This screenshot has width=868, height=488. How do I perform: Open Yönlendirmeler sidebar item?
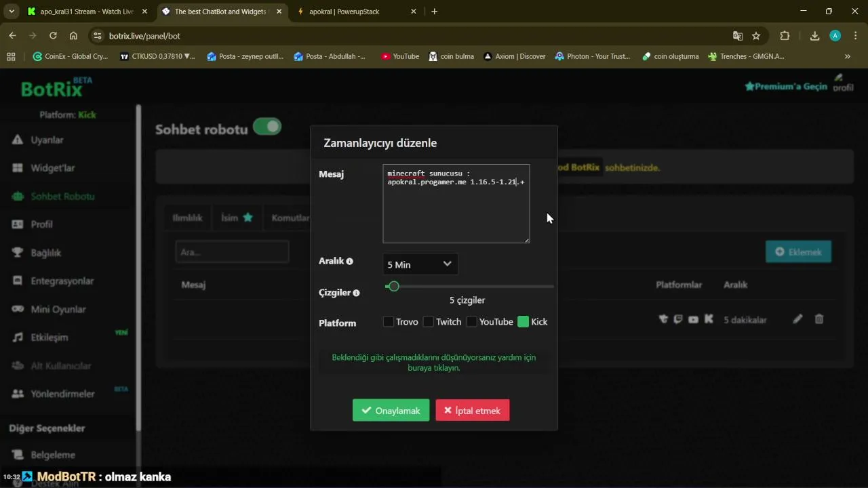point(62,394)
